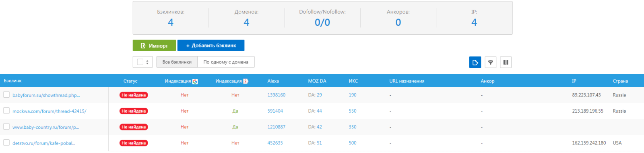Toggle the select-all checkbox above the table
The height and width of the screenshot is (153, 644).
click(x=140, y=62)
